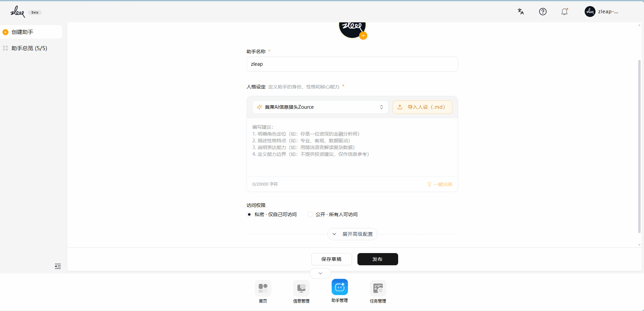Select 创建助手 in the sidebar

(31, 32)
